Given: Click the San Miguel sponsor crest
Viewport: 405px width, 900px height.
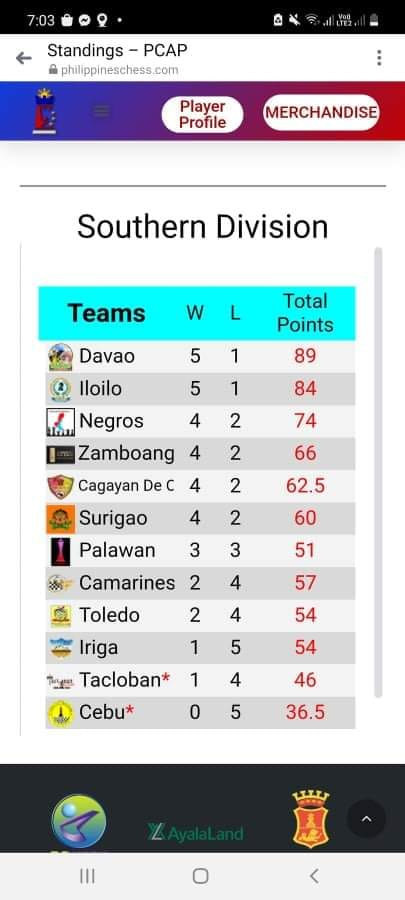Looking at the screenshot, I should coord(310,819).
